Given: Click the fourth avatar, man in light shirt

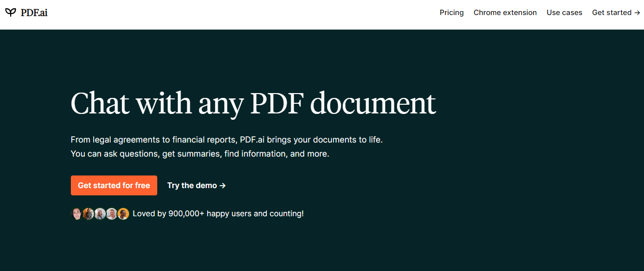Looking at the screenshot, I should coord(112,214).
